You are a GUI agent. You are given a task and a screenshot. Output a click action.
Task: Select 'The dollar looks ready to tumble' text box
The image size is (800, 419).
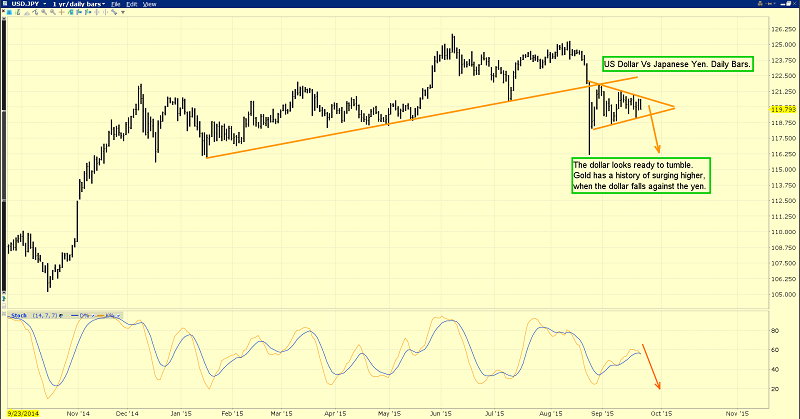(640, 176)
